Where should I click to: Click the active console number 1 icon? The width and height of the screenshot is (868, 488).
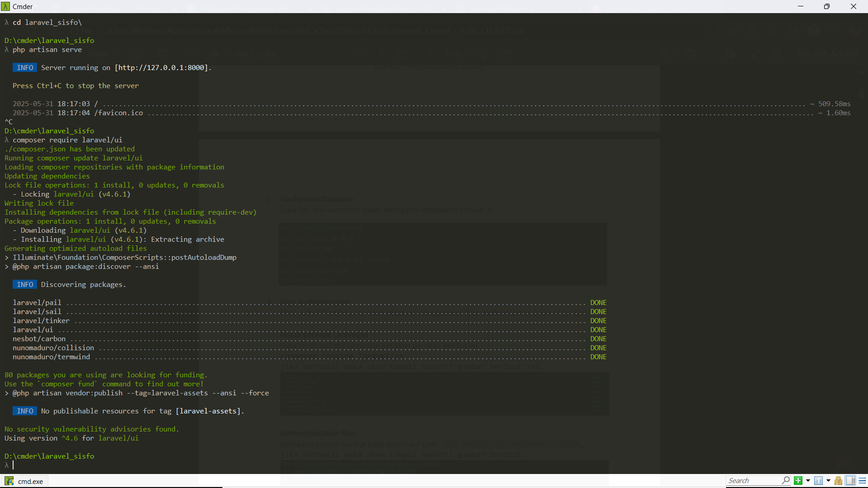[818, 481]
